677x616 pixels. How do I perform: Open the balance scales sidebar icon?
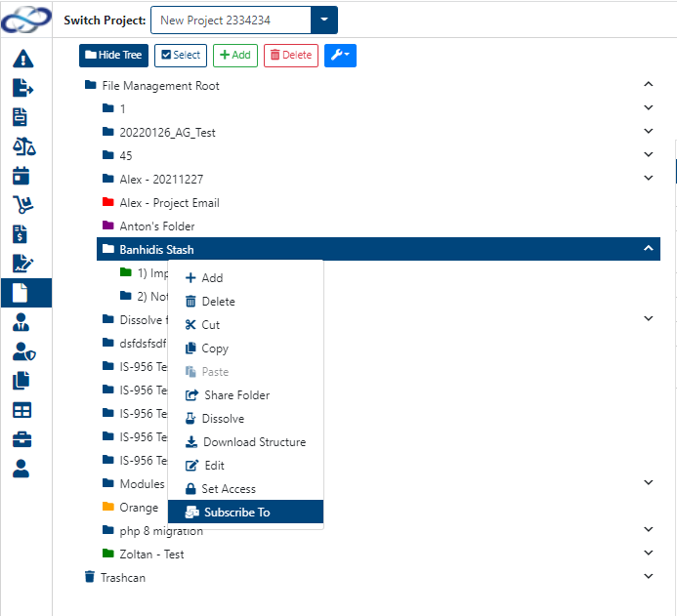pos(24,146)
